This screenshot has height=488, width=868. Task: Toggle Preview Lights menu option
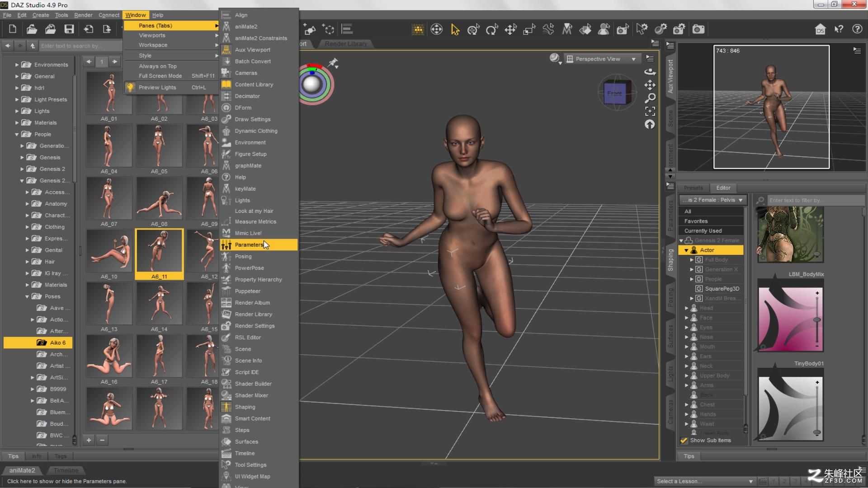click(x=171, y=88)
